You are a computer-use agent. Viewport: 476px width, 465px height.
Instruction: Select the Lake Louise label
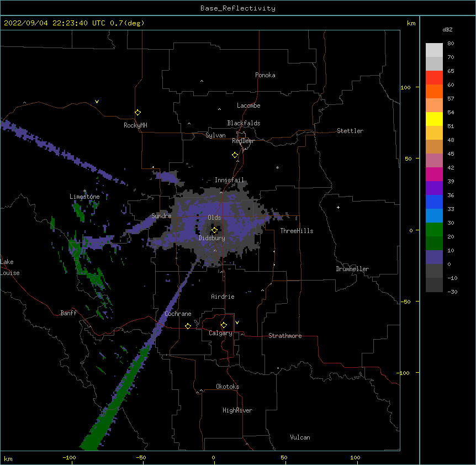coord(10,267)
